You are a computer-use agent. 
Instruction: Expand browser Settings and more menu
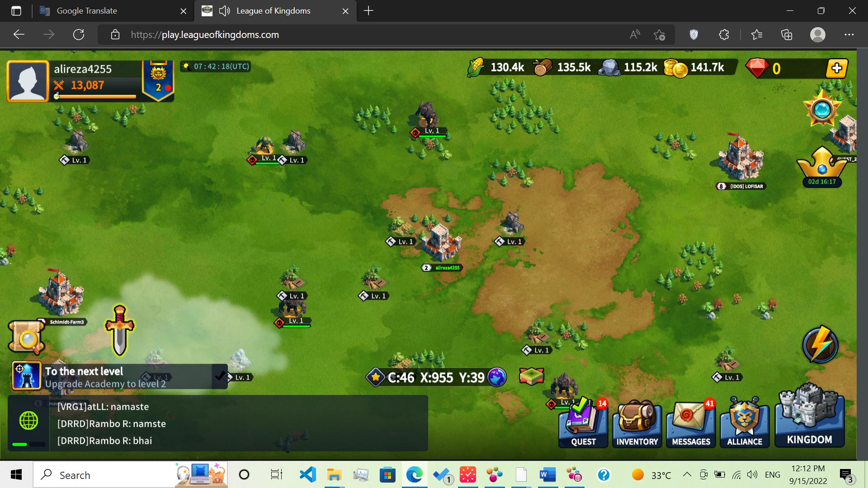point(849,35)
